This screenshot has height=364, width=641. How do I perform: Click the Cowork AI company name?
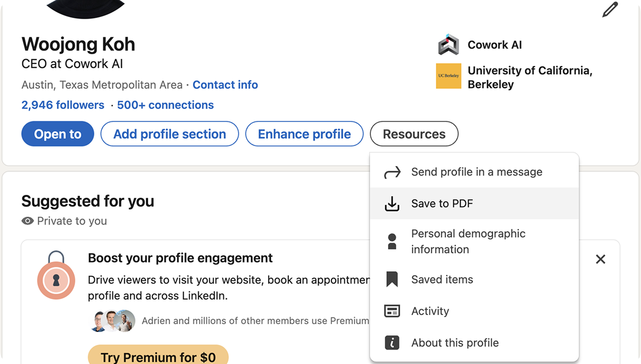tap(494, 45)
